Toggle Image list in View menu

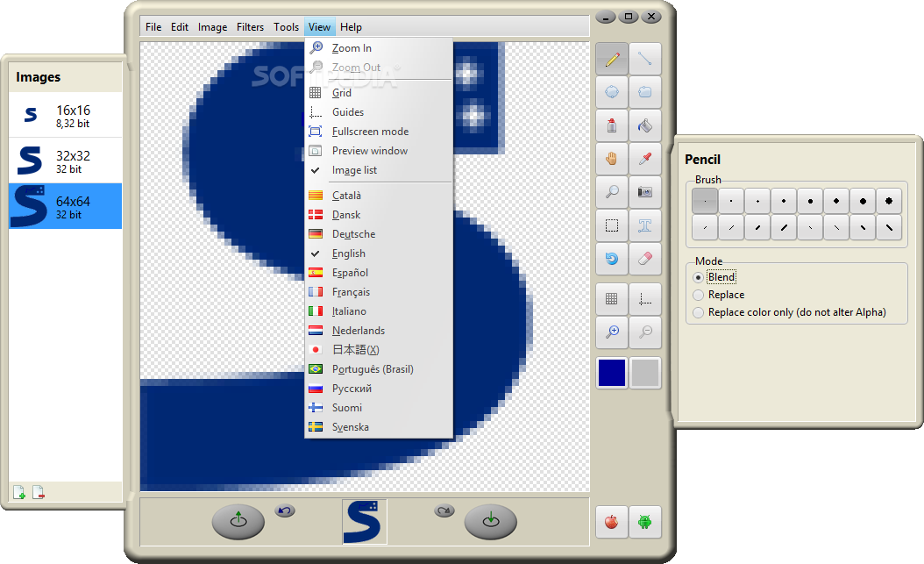[x=379, y=170]
